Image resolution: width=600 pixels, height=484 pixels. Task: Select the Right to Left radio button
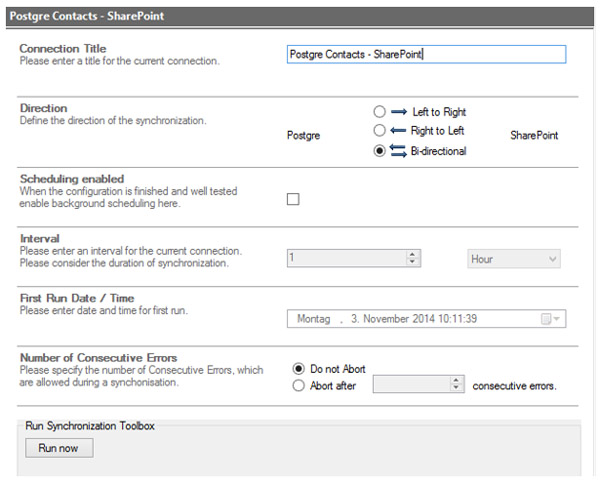[379, 130]
